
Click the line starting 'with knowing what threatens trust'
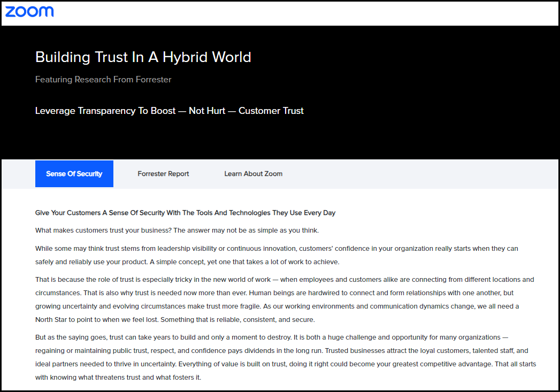tap(118, 378)
